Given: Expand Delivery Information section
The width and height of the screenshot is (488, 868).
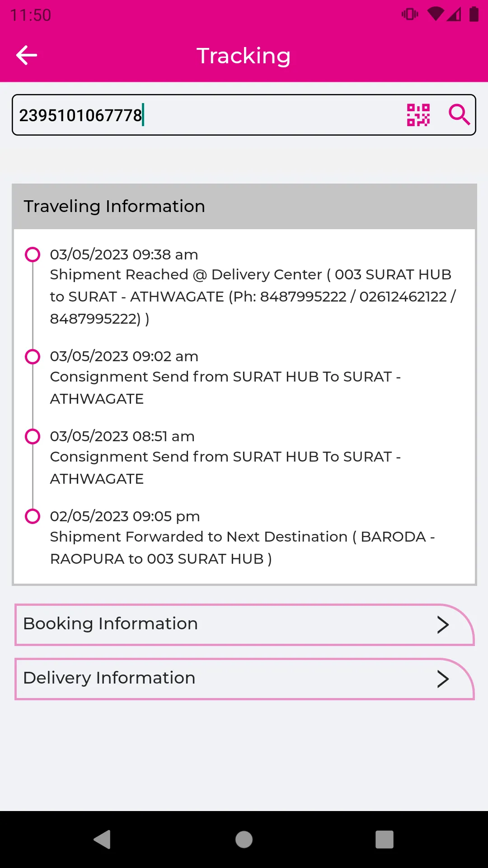Looking at the screenshot, I should pos(244,679).
